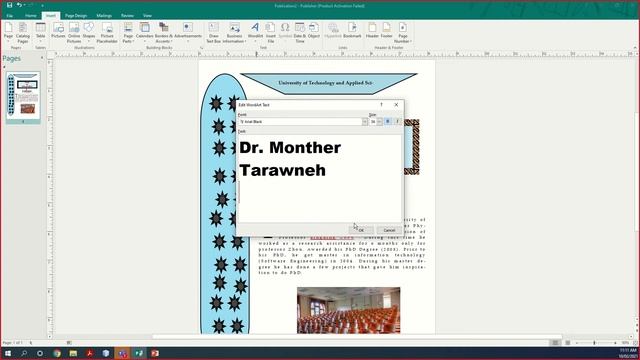Select the Insert ribbon tab
The height and width of the screenshot is (360, 640).
tap(51, 16)
